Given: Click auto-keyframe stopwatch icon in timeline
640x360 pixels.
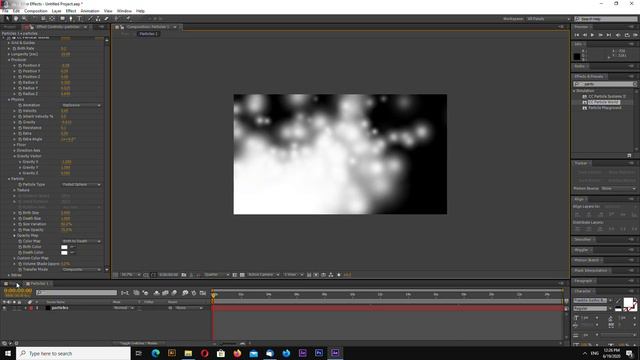Looking at the screenshot, I should [194, 293].
